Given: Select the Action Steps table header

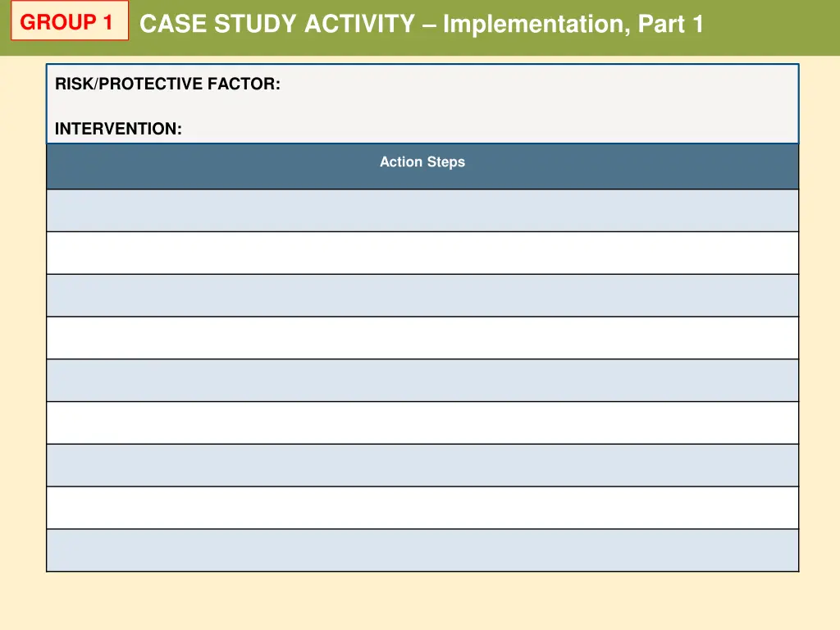Looking at the screenshot, I should click(422, 166).
